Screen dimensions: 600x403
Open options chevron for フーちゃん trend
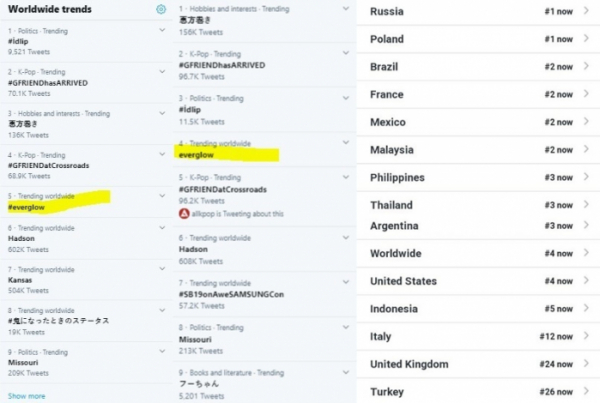(345, 372)
